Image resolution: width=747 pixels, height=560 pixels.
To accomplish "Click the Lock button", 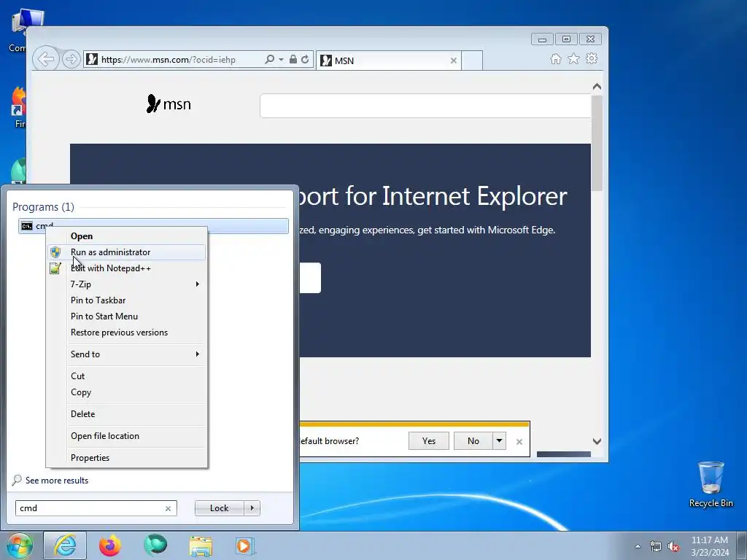I will coord(219,508).
